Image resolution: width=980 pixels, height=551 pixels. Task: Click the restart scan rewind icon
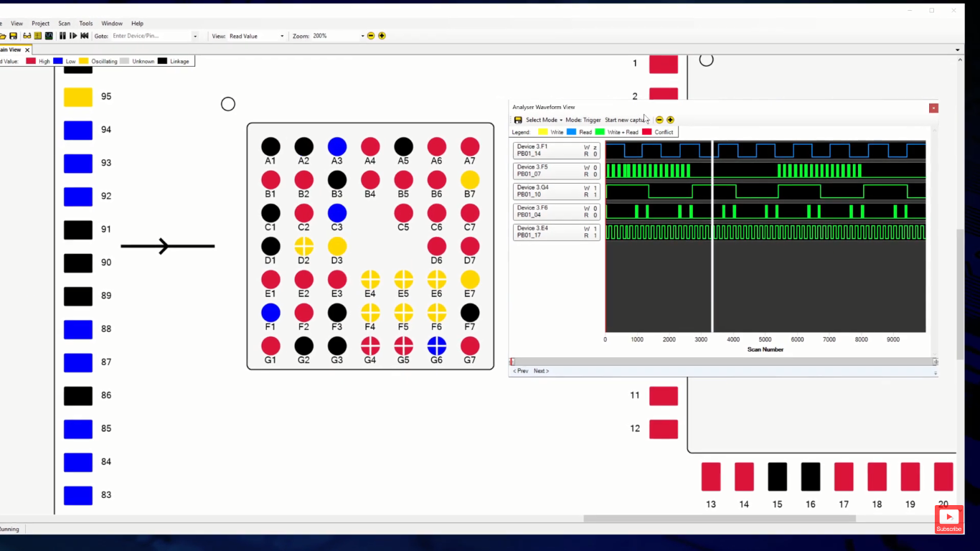(x=84, y=36)
